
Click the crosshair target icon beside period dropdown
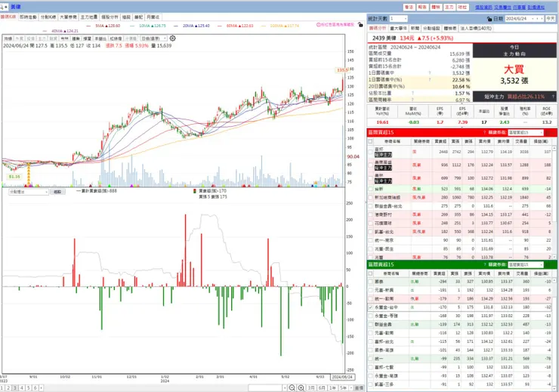pyautogui.click(x=172, y=38)
